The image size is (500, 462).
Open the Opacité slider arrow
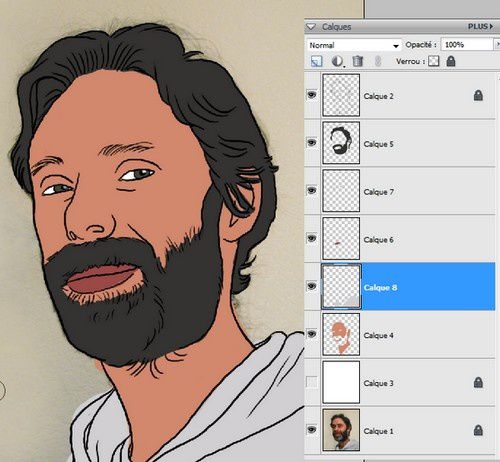(x=497, y=44)
